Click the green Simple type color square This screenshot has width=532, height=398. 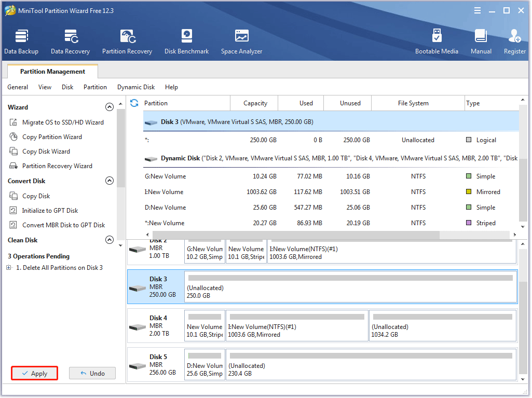(x=468, y=176)
